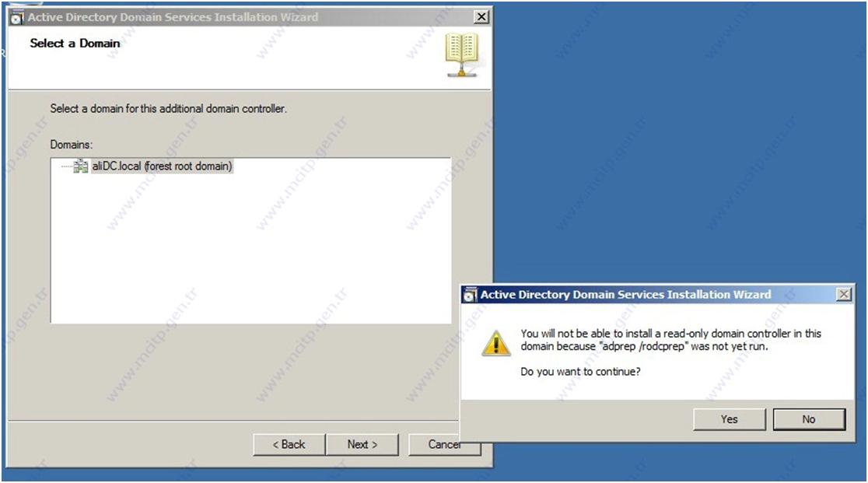Click the dialog title bar wizard icon
The image size is (868, 483).
470,295
